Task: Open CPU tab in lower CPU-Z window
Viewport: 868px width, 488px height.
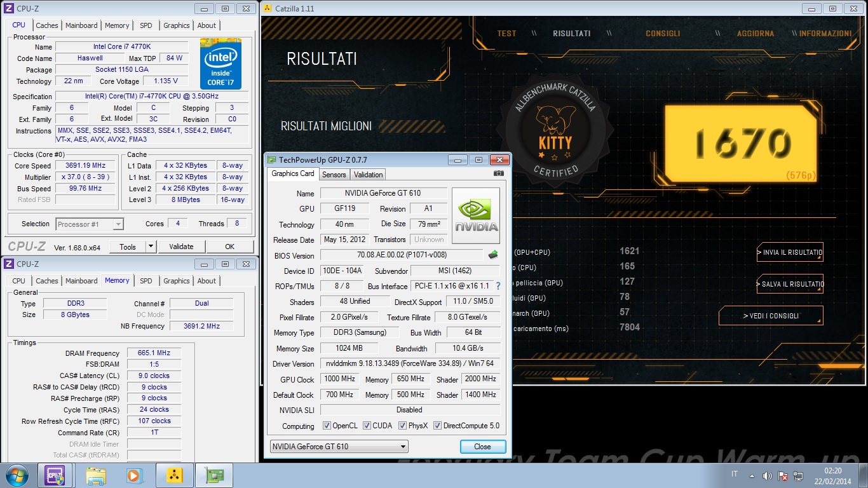Action: 19,281
